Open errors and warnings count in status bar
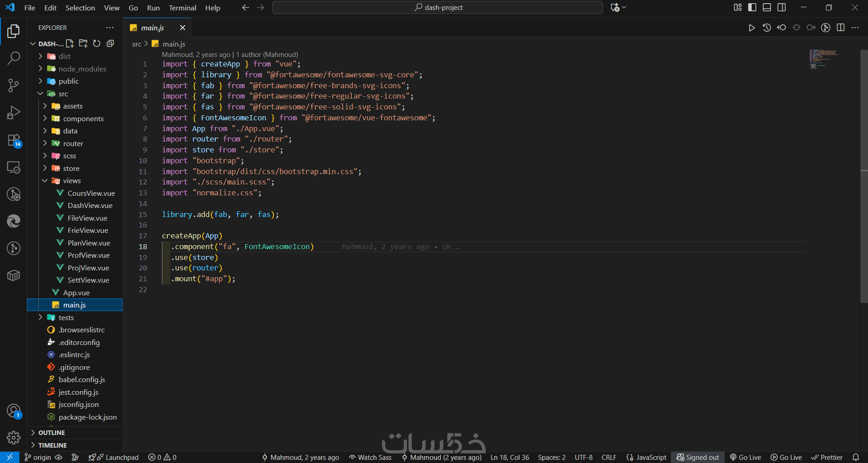The width and height of the screenshot is (868, 463). click(162, 457)
